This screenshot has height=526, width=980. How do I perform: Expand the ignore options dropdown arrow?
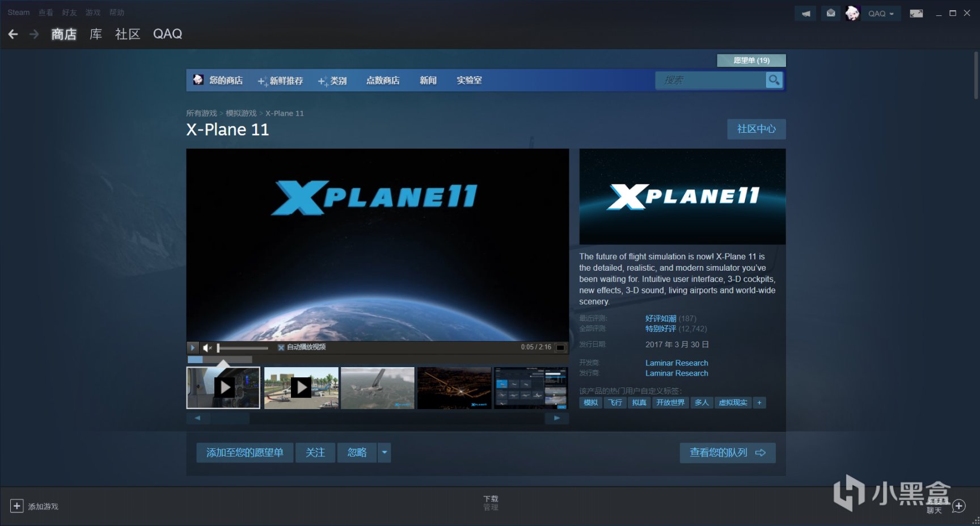point(385,453)
